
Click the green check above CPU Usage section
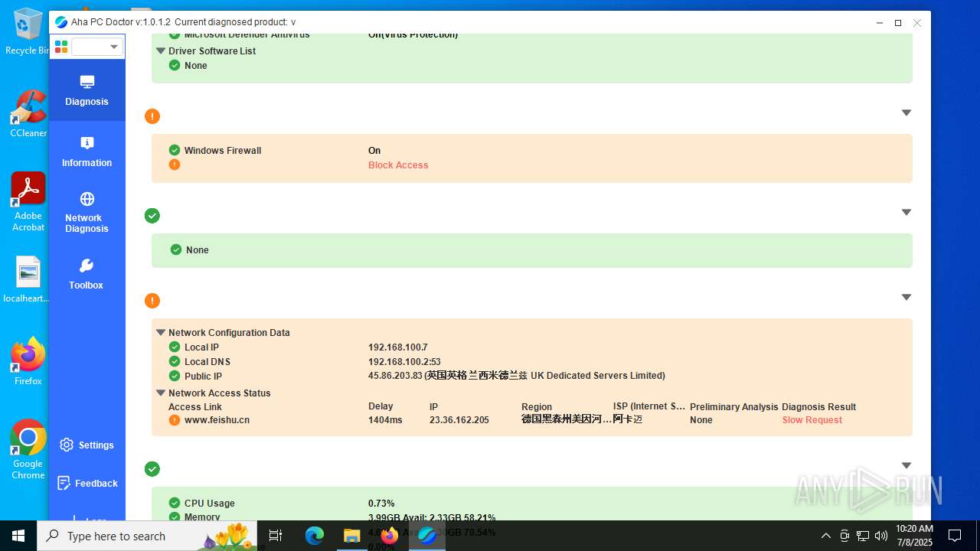(152, 469)
